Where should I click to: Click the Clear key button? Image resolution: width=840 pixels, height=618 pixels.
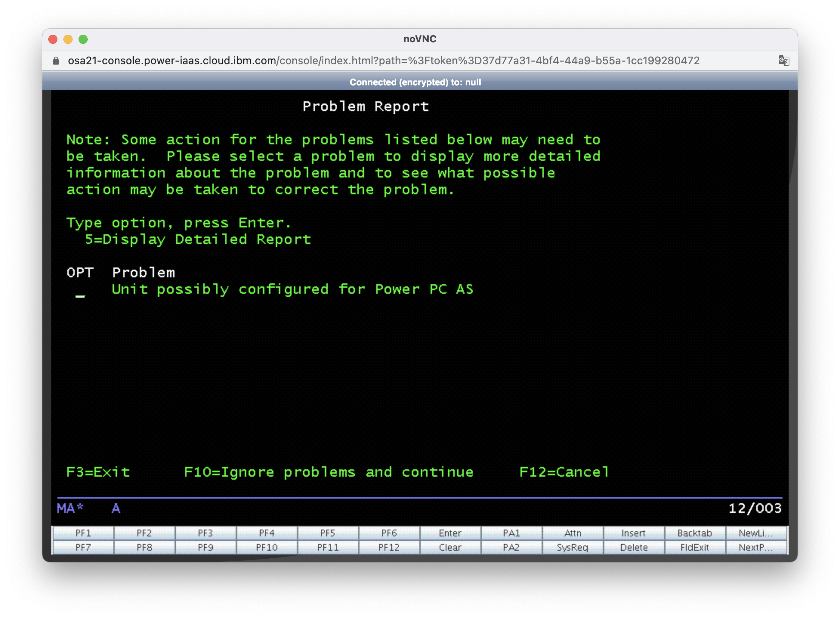tap(450, 547)
